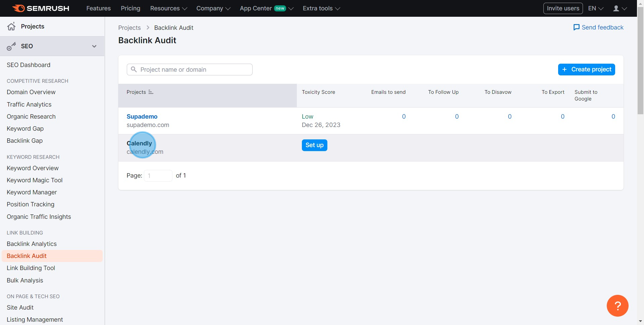This screenshot has height=325, width=644.
Task: Click the SEO key icon
Action: (11, 46)
